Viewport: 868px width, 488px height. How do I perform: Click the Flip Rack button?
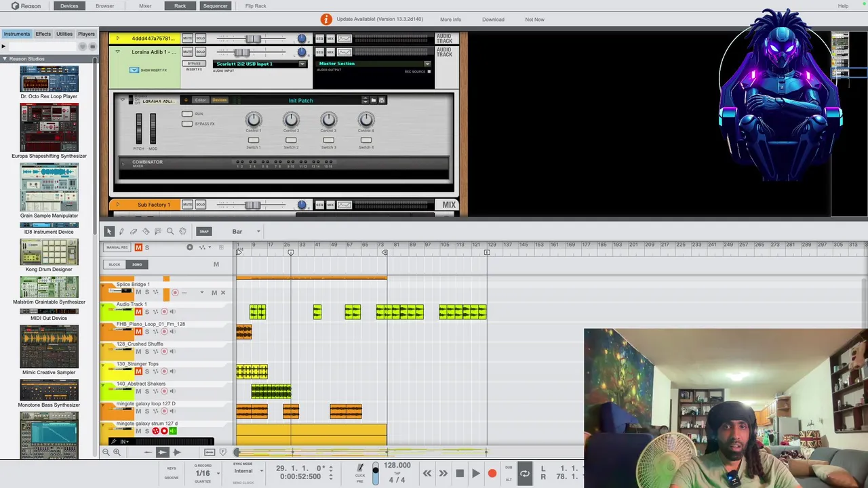point(256,6)
